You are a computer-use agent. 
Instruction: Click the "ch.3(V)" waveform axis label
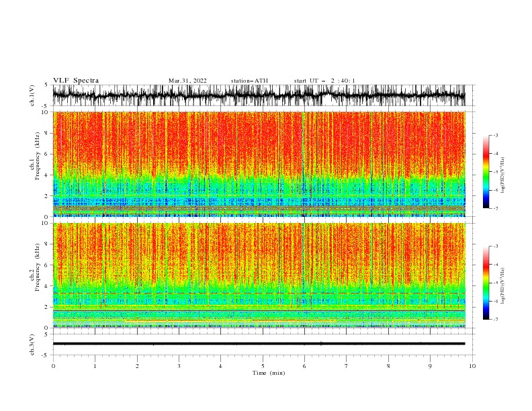(x=32, y=345)
